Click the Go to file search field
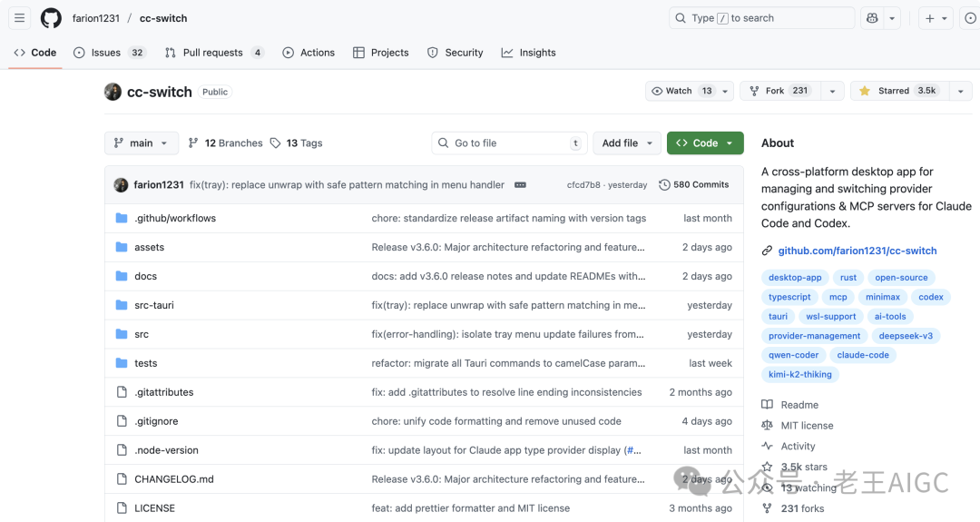The height and width of the screenshot is (522, 980). [x=509, y=143]
